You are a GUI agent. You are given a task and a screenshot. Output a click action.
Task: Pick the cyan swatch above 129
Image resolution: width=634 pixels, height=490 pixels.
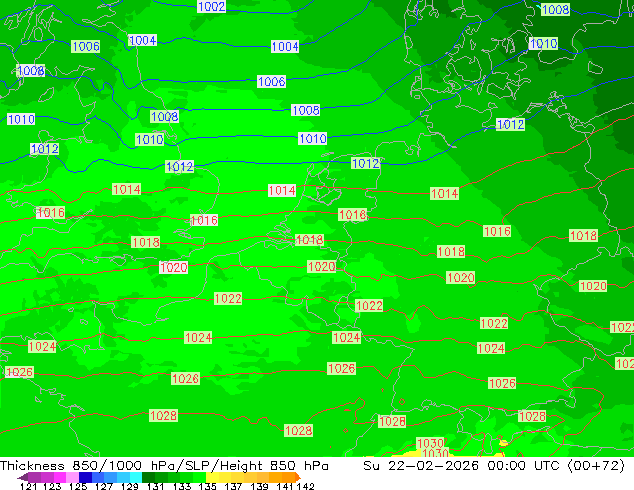click(x=136, y=477)
